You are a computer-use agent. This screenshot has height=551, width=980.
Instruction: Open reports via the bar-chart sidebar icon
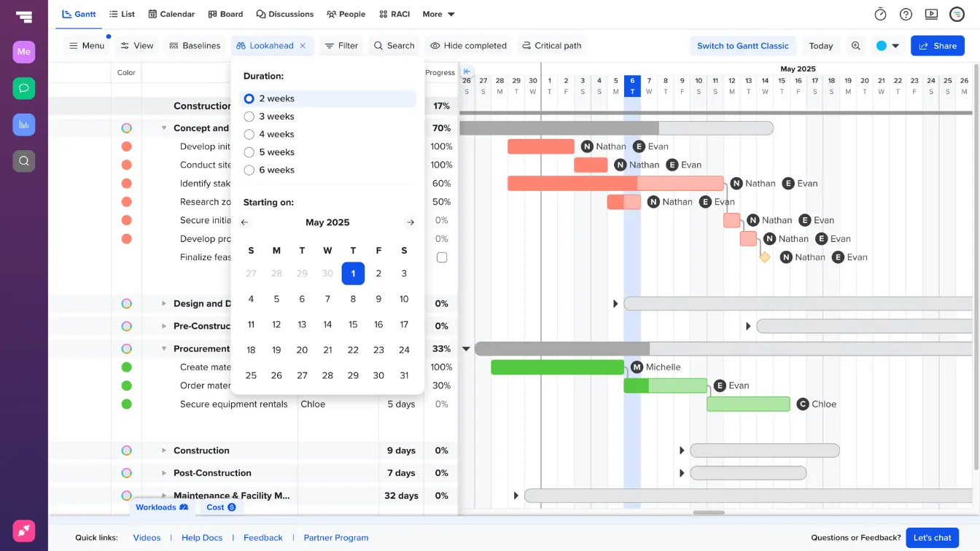24,125
